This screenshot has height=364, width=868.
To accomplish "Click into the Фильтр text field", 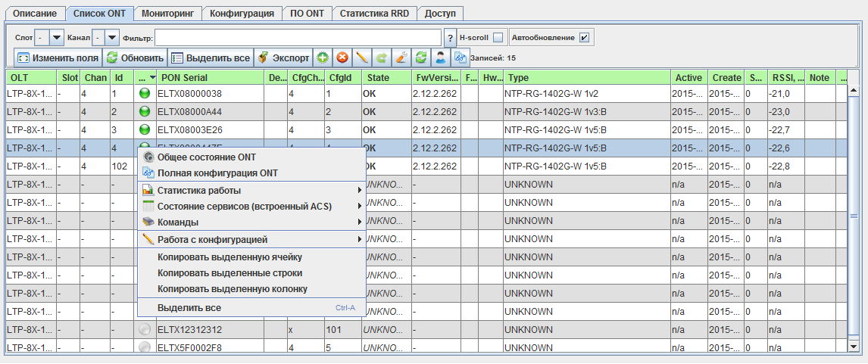I will tap(298, 38).
